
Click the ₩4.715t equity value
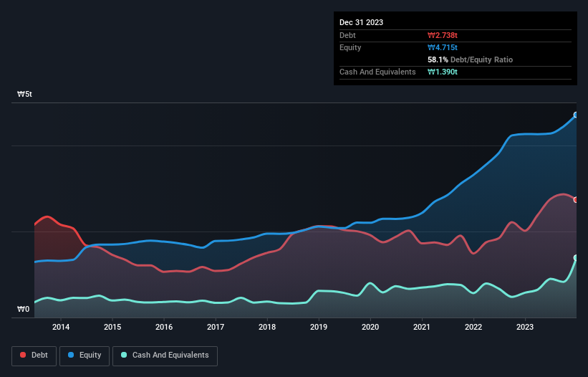coord(443,47)
